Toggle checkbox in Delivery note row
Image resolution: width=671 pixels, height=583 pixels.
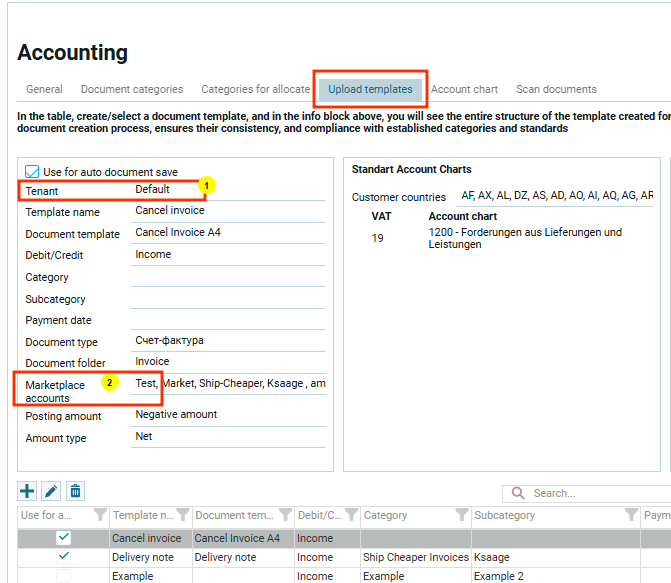64,557
